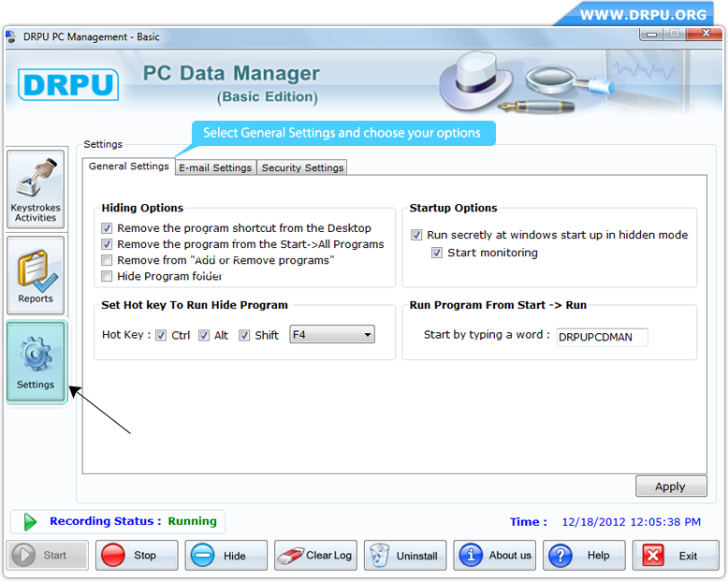Screen dimensions: 728x581
Task: Click the time 12/18/2012 12:05:38 PM
Action: click(x=631, y=522)
